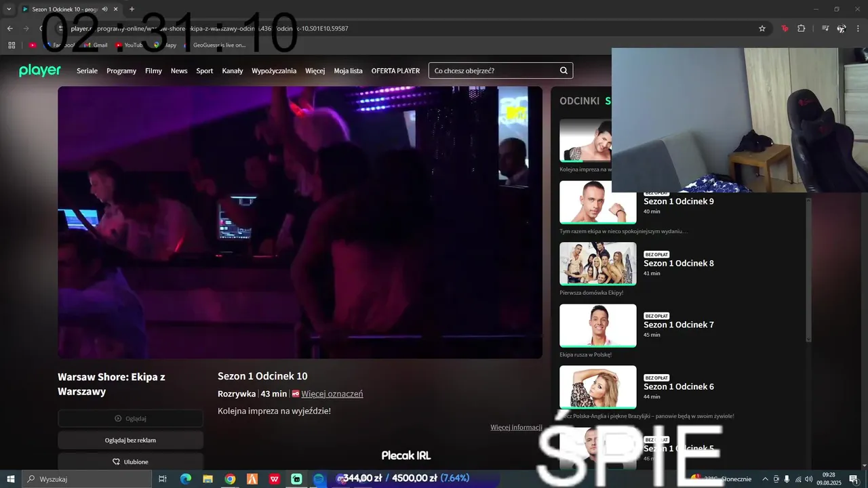
Task: Open Sezon 1 Odcinek 8 thumbnail
Action: [598, 264]
